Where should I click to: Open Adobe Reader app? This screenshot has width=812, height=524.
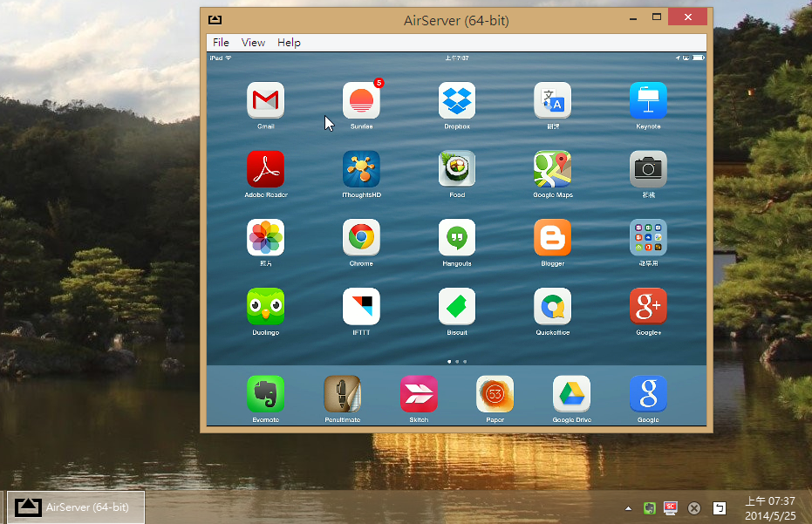click(265, 169)
